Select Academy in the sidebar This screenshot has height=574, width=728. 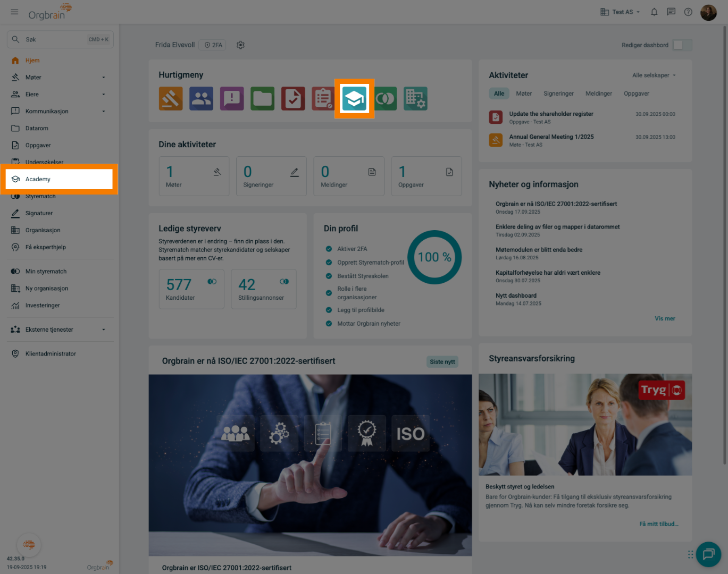tap(60, 179)
